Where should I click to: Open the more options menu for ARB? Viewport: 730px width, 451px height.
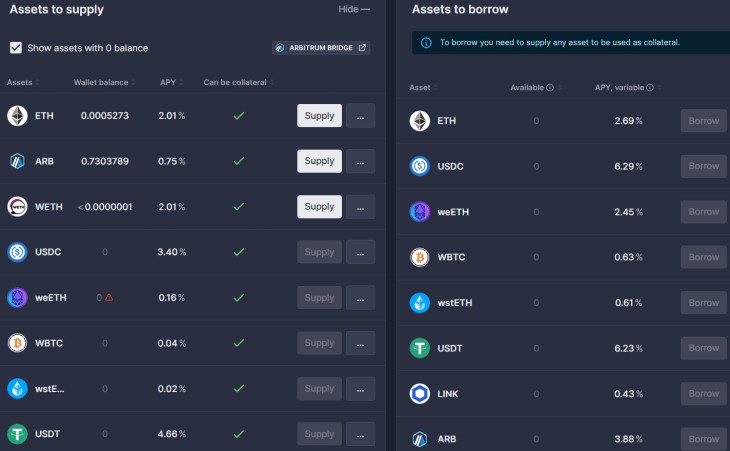[360, 161]
